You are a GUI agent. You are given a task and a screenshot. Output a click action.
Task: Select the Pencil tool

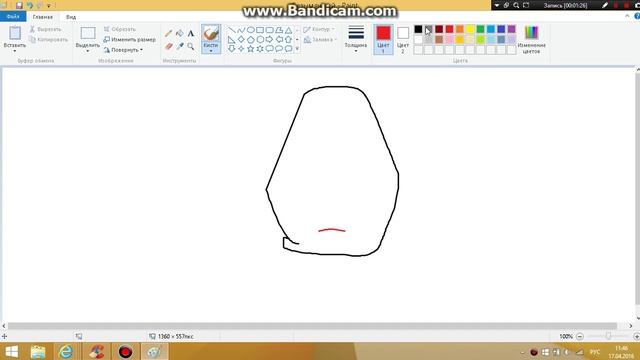[x=168, y=33]
